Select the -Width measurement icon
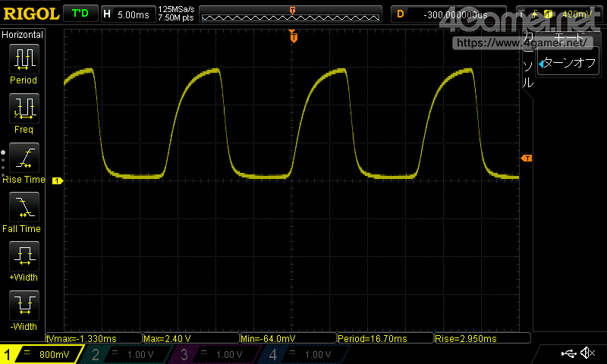The height and width of the screenshot is (364, 607). (x=24, y=305)
